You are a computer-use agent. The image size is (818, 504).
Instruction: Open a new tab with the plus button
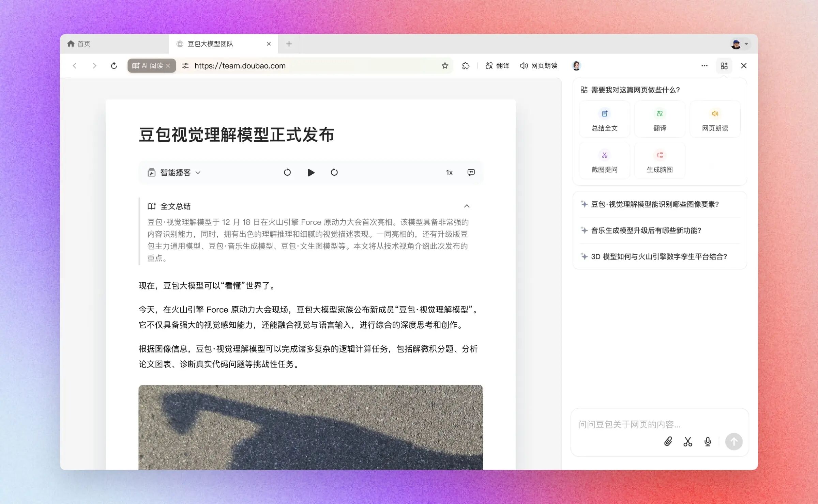pos(289,44)
